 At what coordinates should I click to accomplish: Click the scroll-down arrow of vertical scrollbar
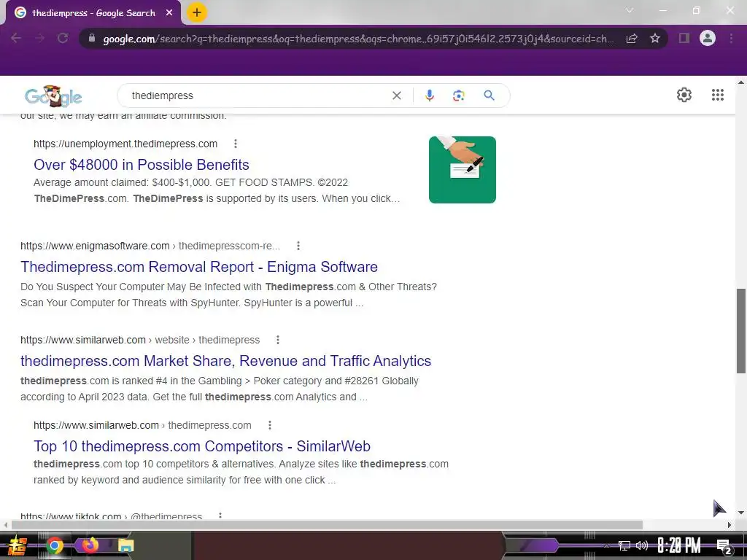(x=741, y=513)
